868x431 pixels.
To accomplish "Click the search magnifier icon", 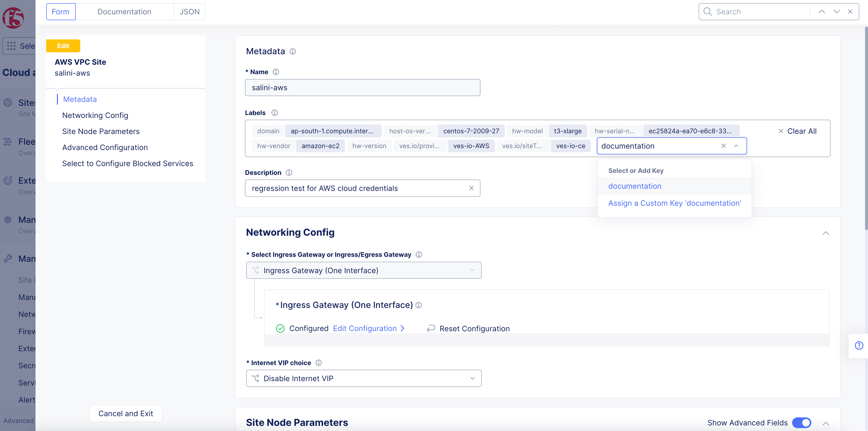I will point(708,12).
